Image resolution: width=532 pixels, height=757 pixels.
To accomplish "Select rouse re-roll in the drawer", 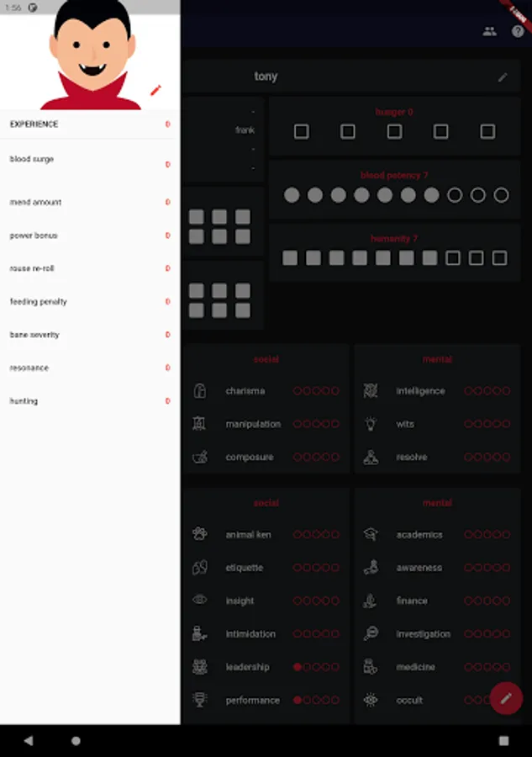I will point(90,268).
